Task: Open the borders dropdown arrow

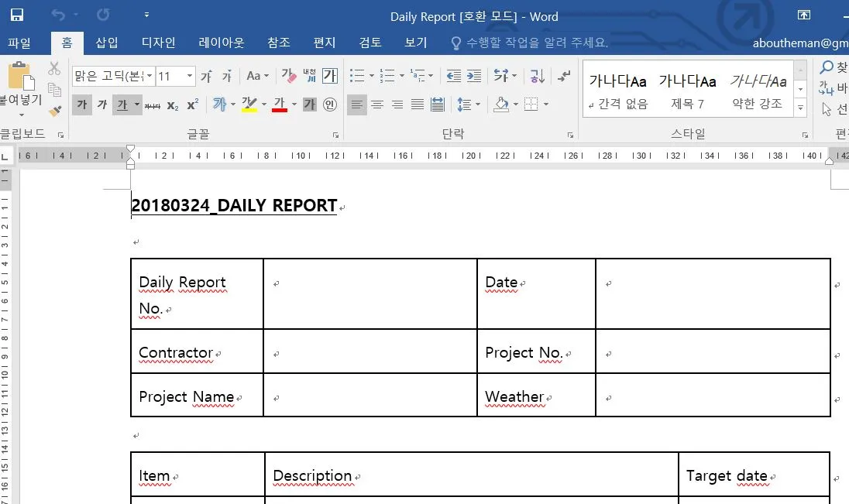Action: pos(546,104)
